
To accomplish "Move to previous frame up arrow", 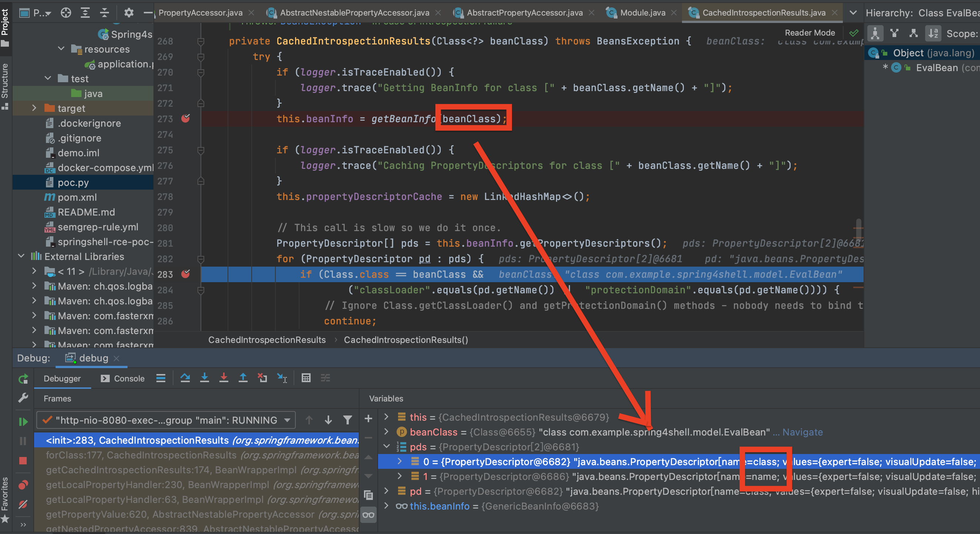I will pos(309,420).
